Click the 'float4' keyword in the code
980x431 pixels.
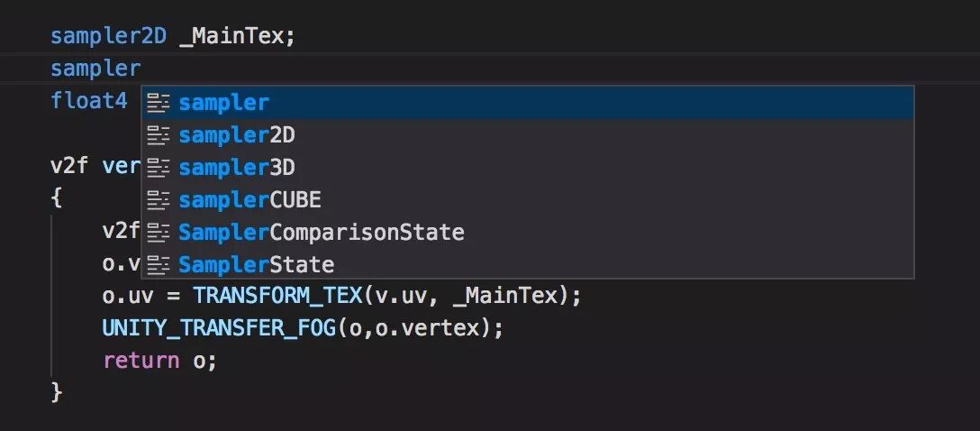(x=89, y=101)
